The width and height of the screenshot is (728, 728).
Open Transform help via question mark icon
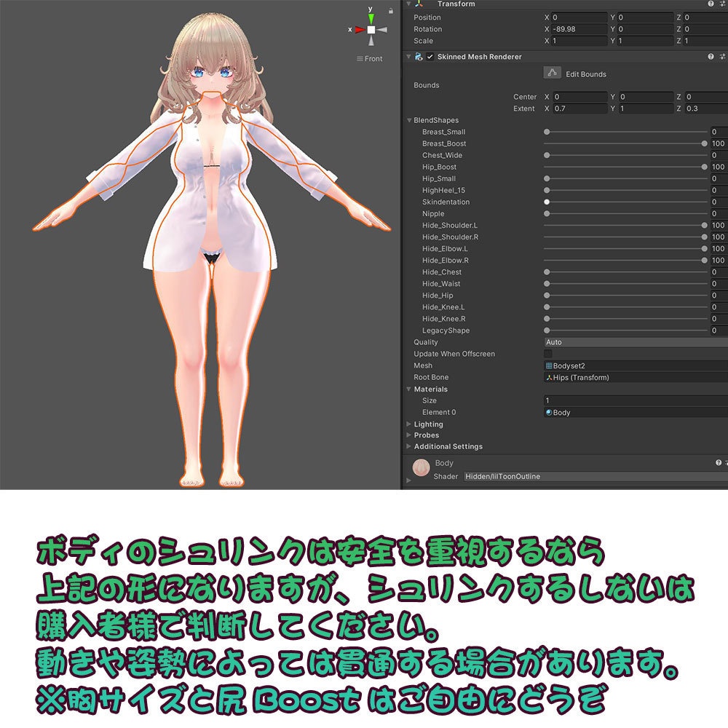[710, 4]
